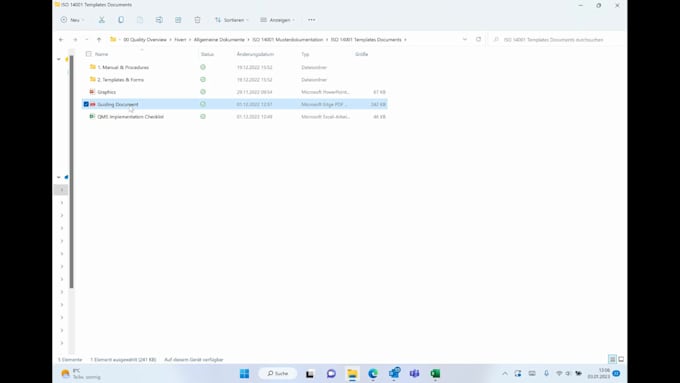
Task: Click the weather widget on taskbar
Action: pyautogui.click(x=82, y=373)
